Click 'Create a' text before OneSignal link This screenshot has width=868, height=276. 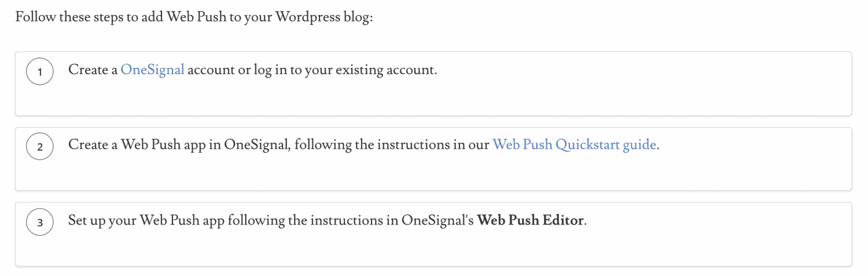coord(93,70)
